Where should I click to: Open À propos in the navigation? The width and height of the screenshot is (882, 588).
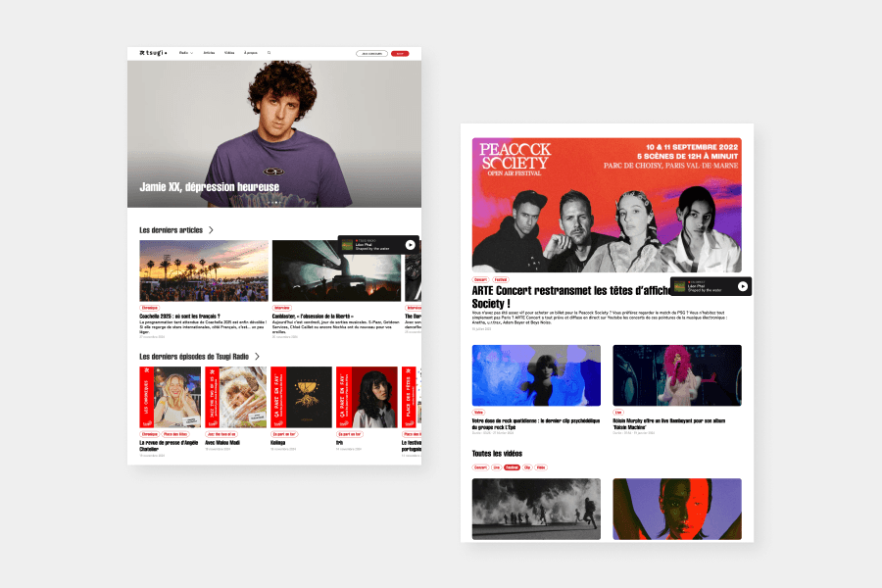tap(250, 53)
